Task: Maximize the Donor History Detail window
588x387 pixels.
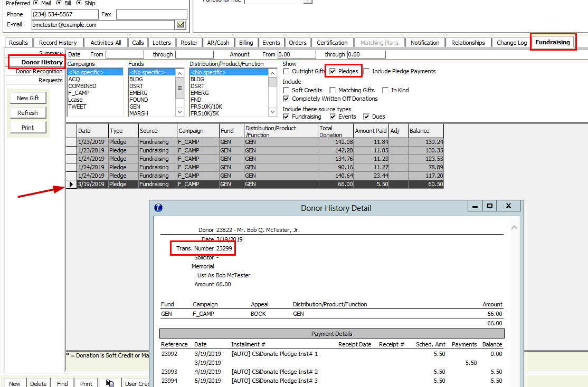Action: click(x=489, y=206)
